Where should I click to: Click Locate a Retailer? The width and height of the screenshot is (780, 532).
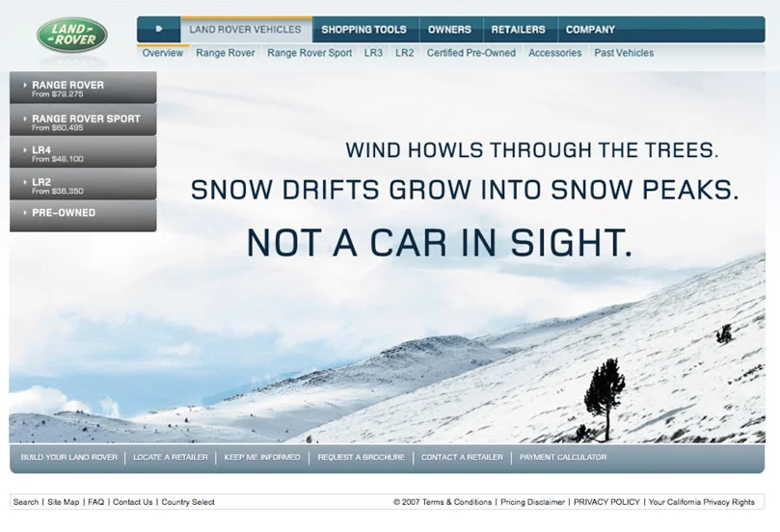tap(170, 458)
